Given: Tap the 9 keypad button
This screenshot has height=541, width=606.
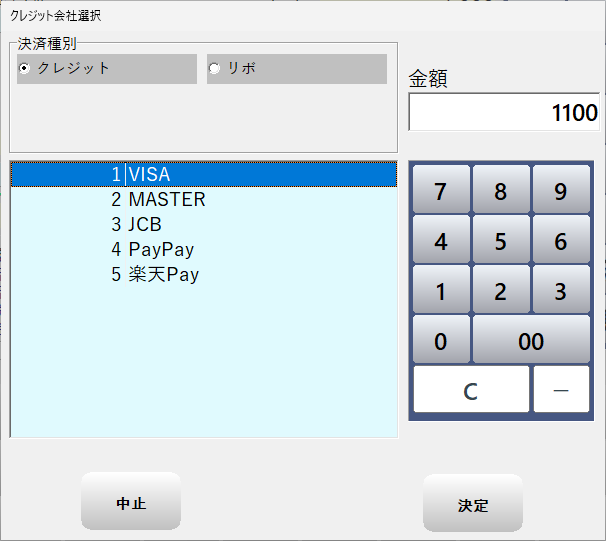Looking at the screenshot, I should tap(560, 191).
